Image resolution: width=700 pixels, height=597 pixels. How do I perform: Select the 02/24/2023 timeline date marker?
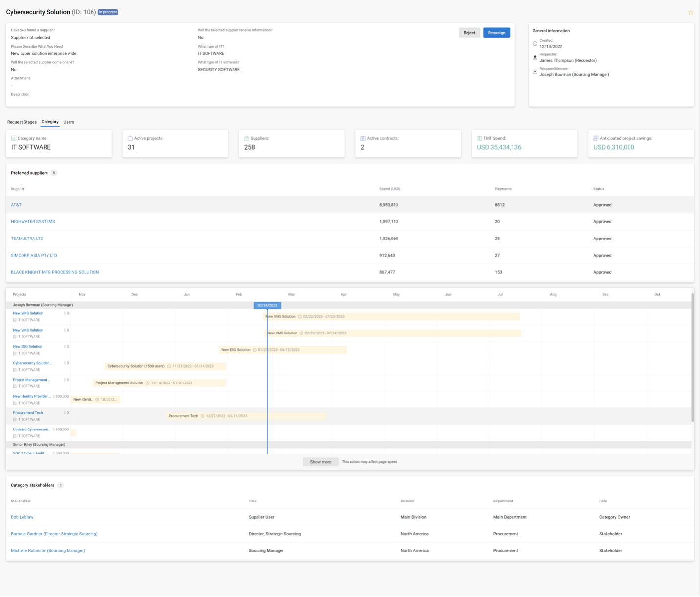(267, 305)
